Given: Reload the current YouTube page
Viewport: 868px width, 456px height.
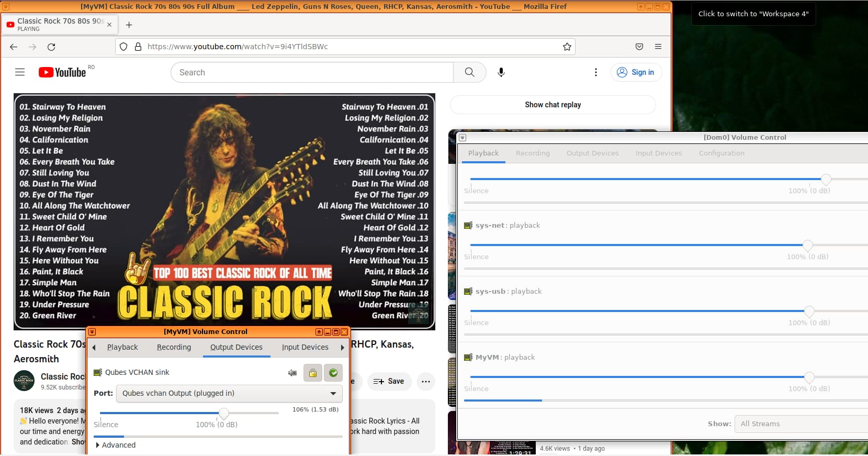Looking at the screenshot, I should click(x=51, y=47).
